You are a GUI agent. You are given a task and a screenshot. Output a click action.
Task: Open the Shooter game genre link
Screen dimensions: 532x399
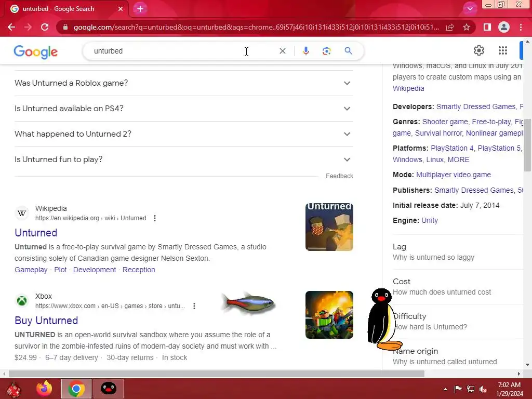pos(445,122)
